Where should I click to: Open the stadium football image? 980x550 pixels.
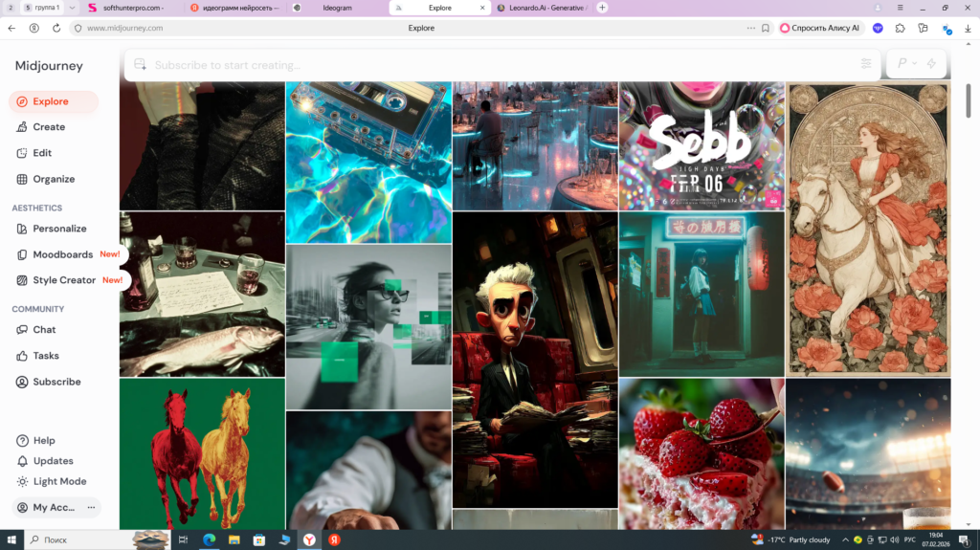click(x=868, y=453)
